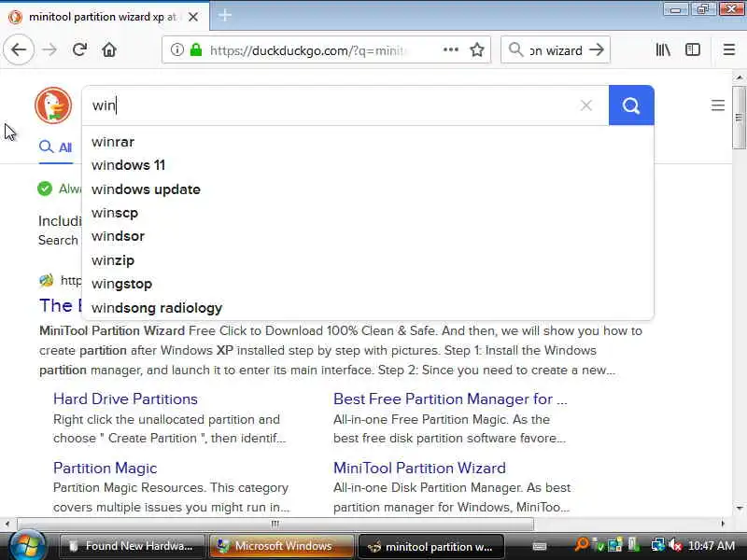Switch to minitool partition taskbar item
The image size is (747, 560).
[431, 546]
